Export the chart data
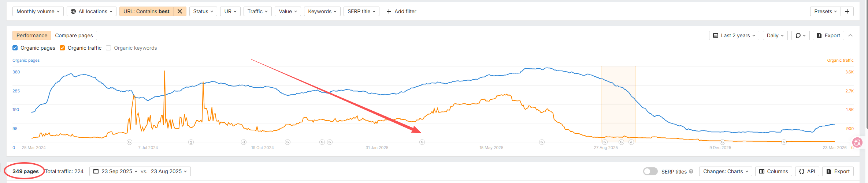The height and width of the screenshot is (183, 868). point(828,35)
